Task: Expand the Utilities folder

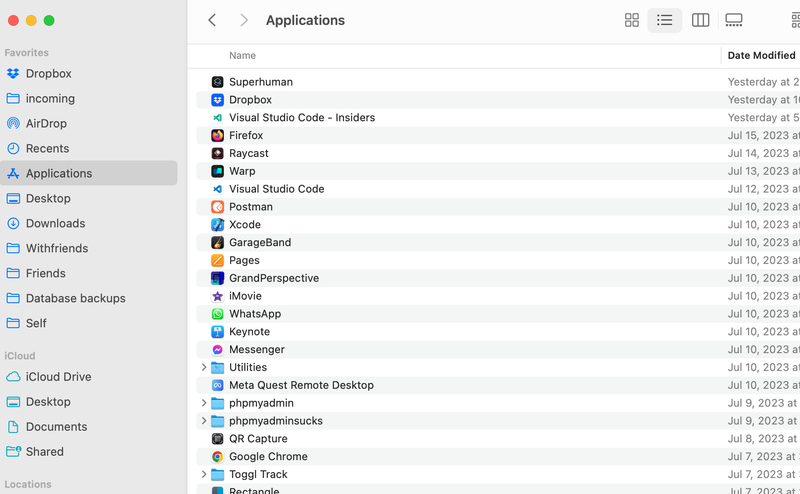Action: 204,368
